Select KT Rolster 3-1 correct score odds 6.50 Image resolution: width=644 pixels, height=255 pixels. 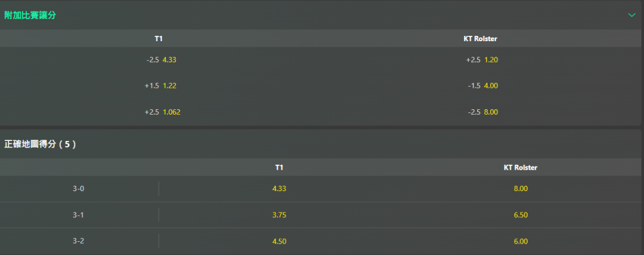pos(521,215)
